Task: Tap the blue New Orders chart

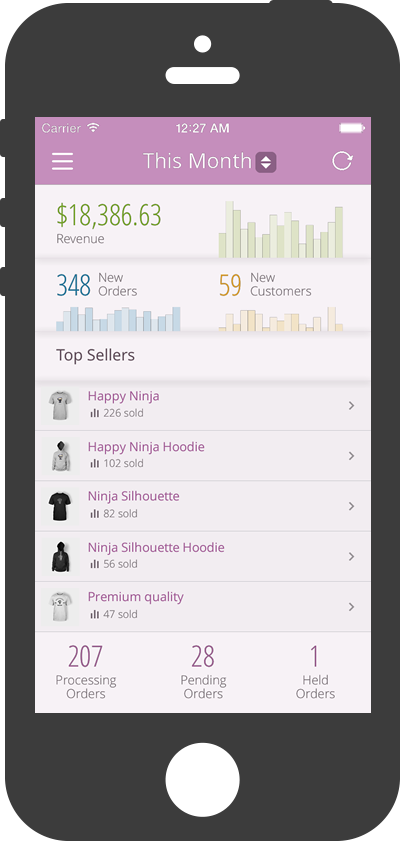Action: click(x=118, y=319)
